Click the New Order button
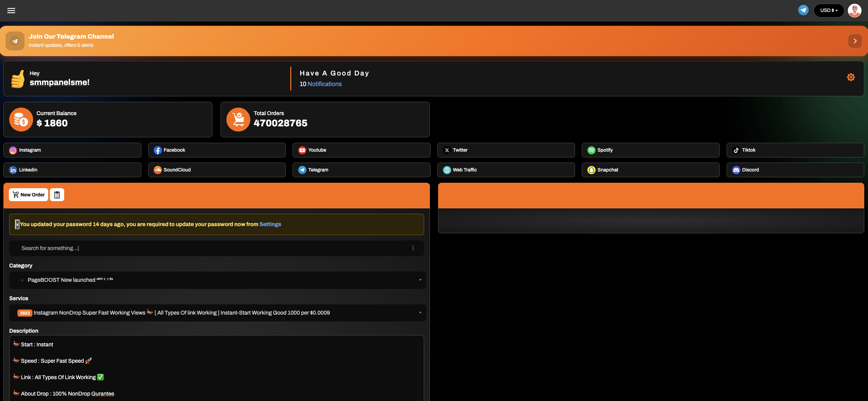The height and width of the screenshot is (401, 868). coord(28,195)
